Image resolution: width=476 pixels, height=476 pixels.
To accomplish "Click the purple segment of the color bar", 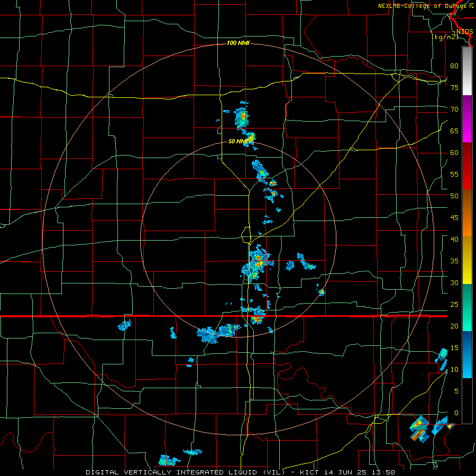I will 467,118.
